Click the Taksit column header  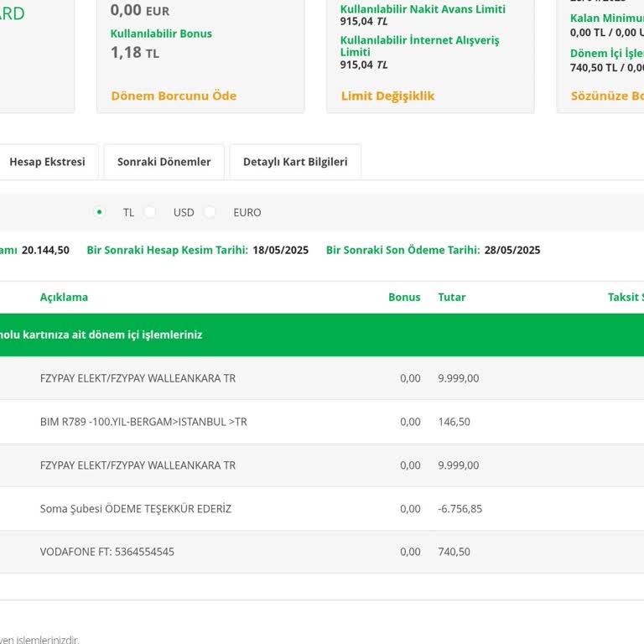pos(625,297)
